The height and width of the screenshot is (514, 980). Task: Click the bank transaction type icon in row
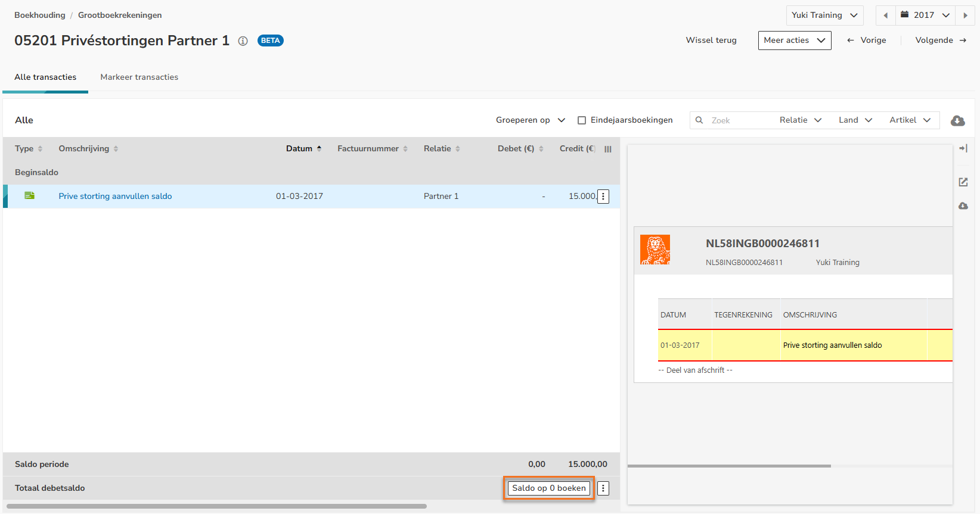(x=29, y=196)
